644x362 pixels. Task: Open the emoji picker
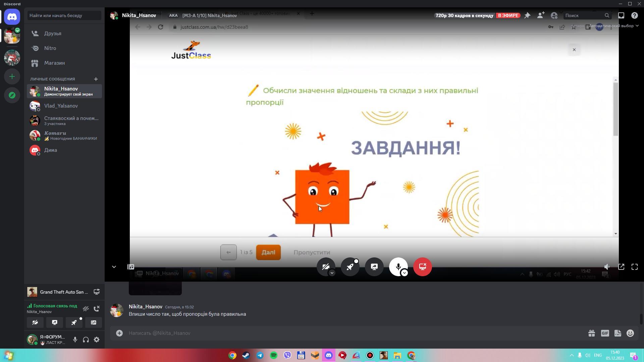(630, 333)
